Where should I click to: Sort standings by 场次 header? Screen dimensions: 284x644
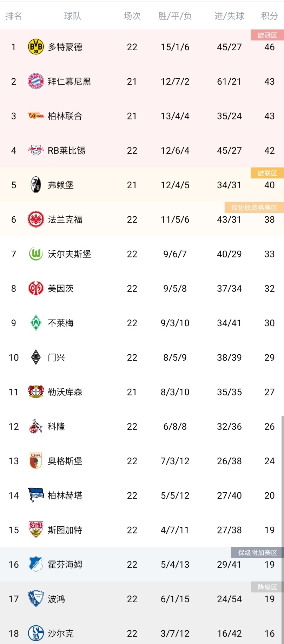[x=132, y=15]
